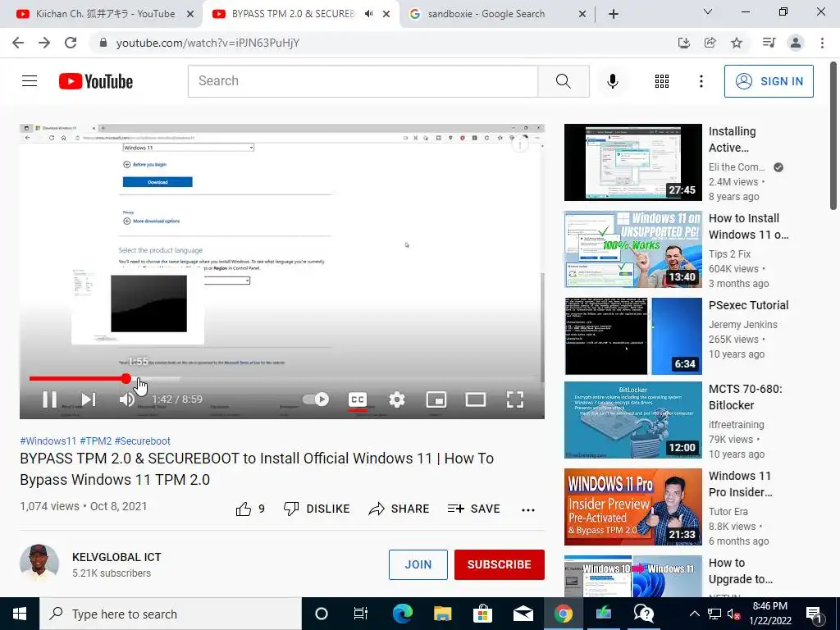Viewport: 840px width, 630px height.
Task: Click the search magnifier button
Action: click(x=564, y=81)
